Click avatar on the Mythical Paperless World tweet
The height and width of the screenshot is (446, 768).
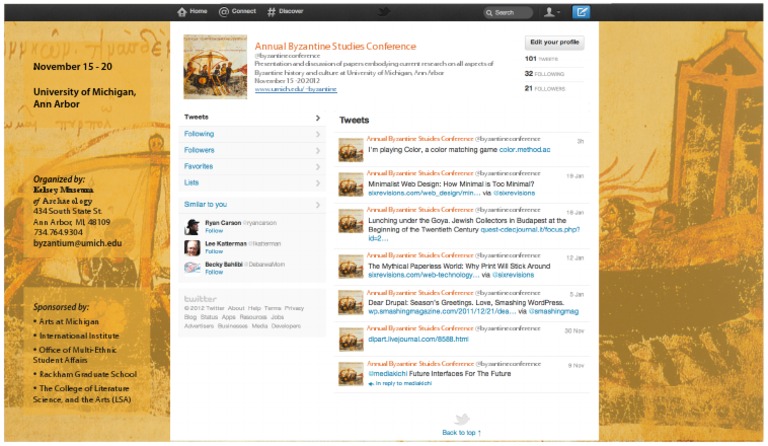(351, 267)
